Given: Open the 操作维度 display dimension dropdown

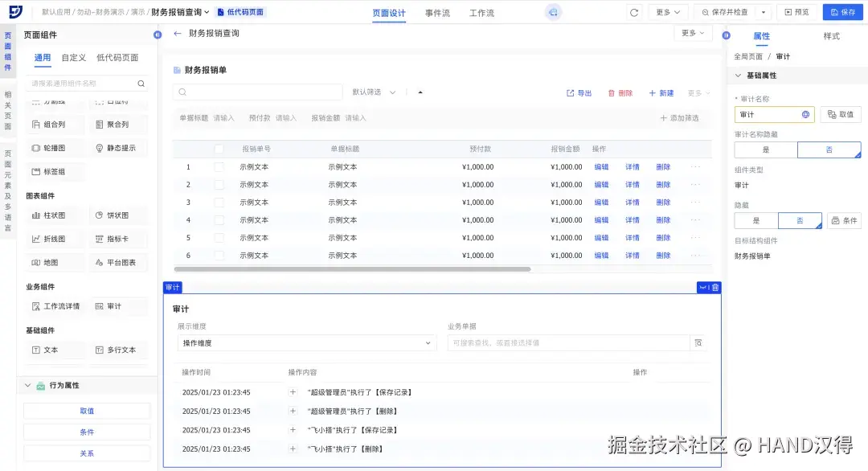Looking at the screenshot, I should pos(307,343).
